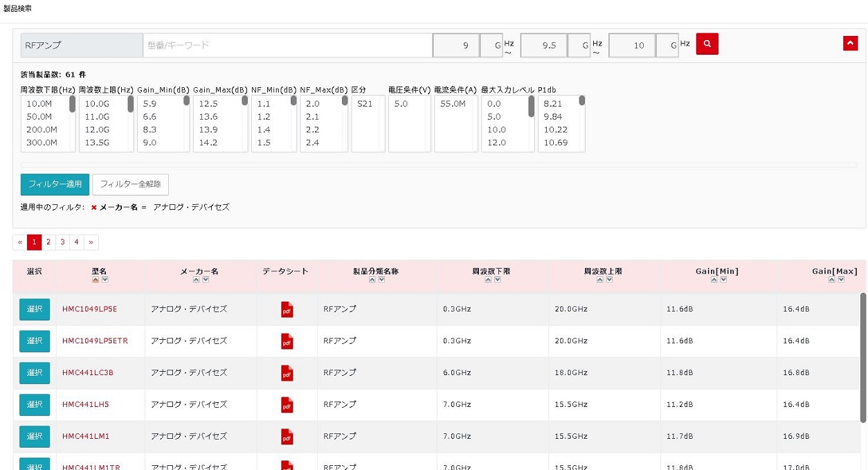
Task: Sort メーカー名 column ascending
Action: point(196,280)
